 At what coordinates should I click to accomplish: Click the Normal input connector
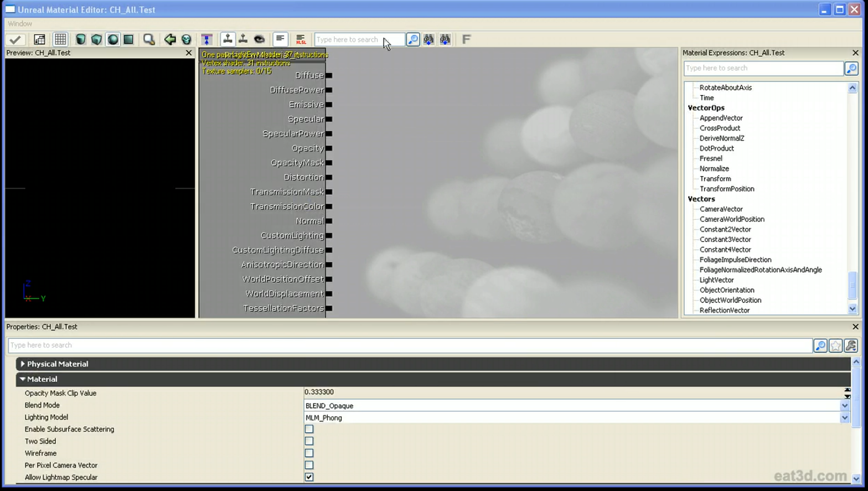(329, 221)
